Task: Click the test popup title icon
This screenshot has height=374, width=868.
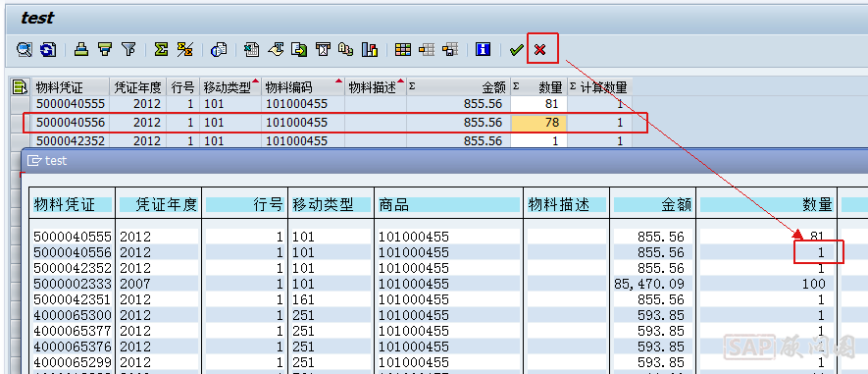Action: [35, 161]
